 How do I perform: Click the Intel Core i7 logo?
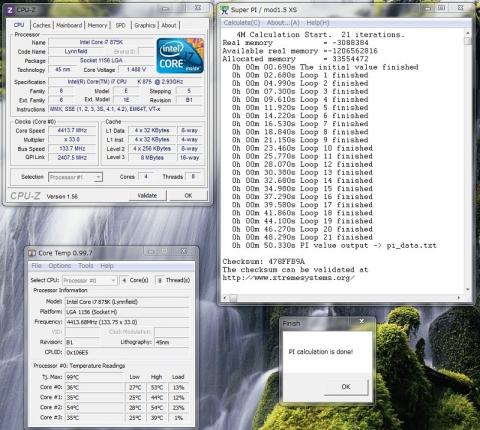[180, 56]
